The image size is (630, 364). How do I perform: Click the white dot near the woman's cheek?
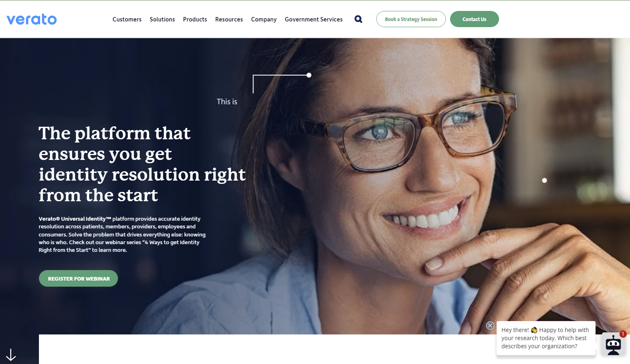coord(544,181)
